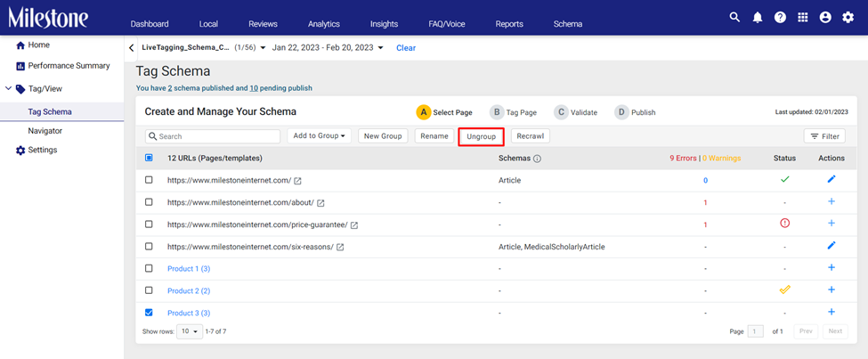Open the apps grid icon
Image resolution: width=868 pixels, height=359 pixels.
[803, 17]
